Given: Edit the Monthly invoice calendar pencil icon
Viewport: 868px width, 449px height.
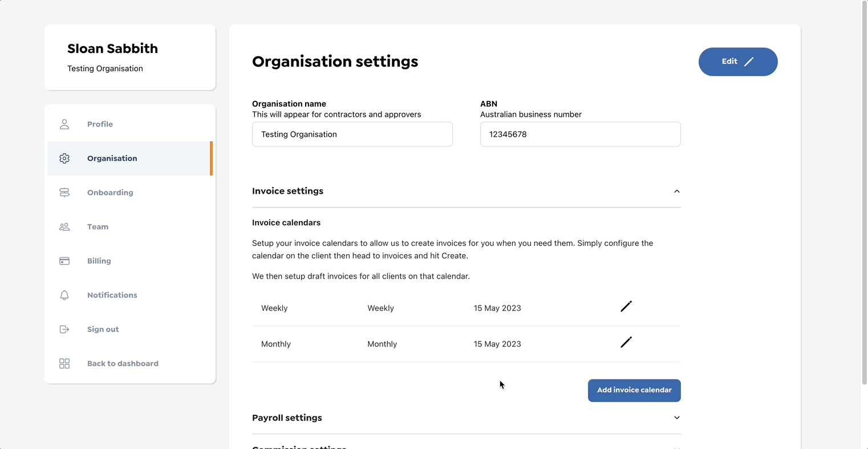Looking at the screenshot, I should point(626,342).
